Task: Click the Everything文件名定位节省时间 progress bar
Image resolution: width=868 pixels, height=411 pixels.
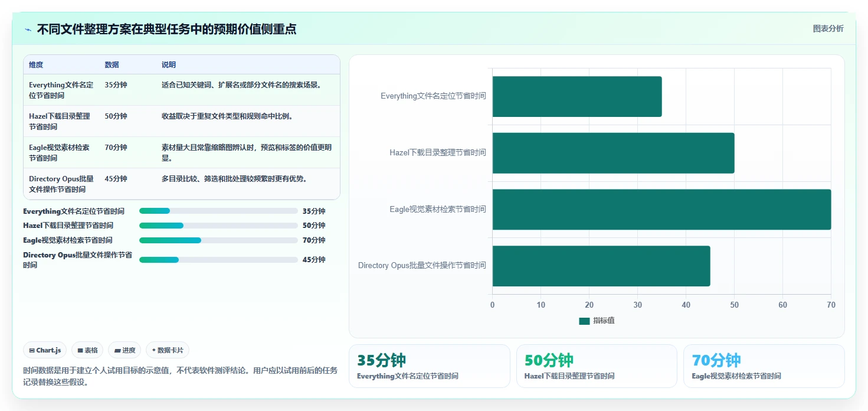Action: click(218, 211)
